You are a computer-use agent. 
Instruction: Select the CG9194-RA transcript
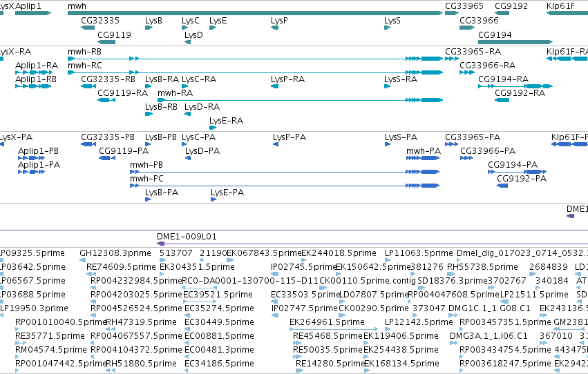(x=515, y=86)
